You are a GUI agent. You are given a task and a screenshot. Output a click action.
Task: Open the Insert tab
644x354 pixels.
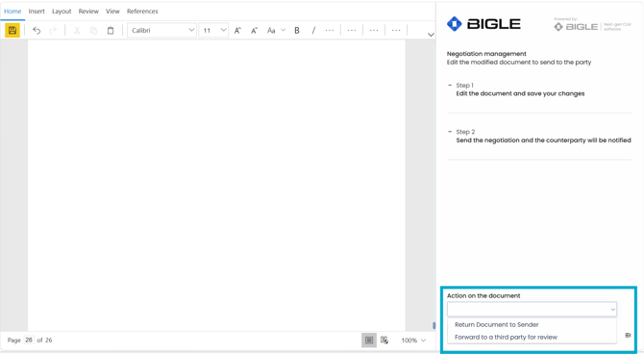click(x=37, y=12)
